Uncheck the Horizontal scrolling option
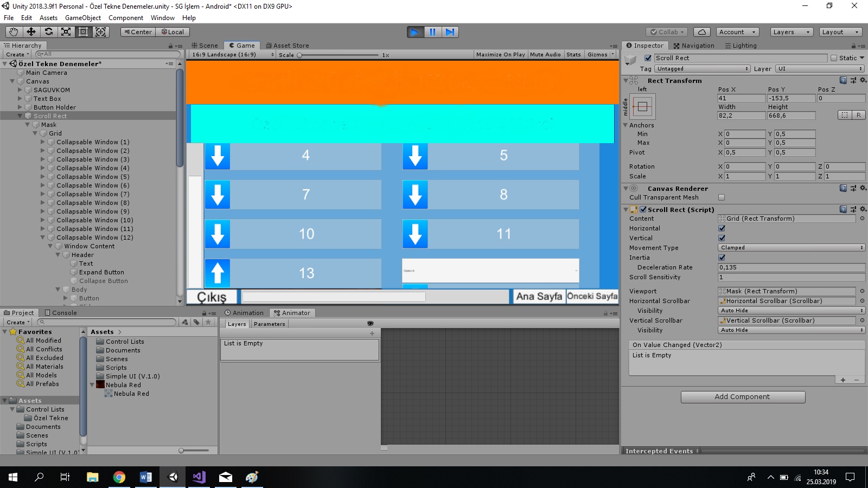This screenshot has height=488, width=868. click(x=722, y=228)
